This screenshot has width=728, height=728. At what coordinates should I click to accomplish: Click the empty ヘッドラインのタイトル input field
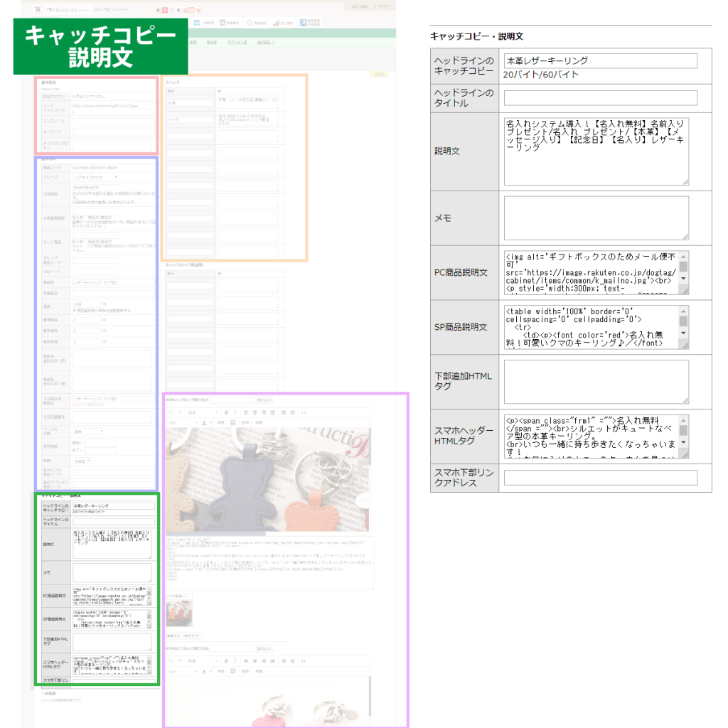[600, 98]
